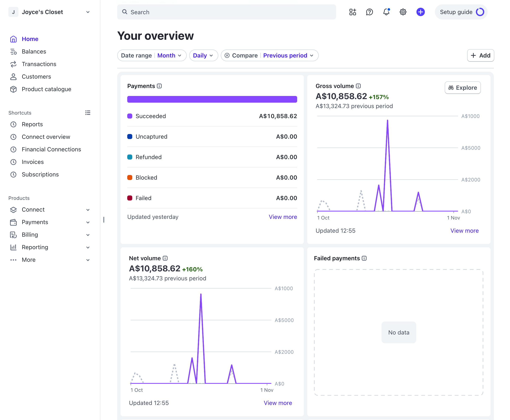Expand the Joyce's Closet account switcher

tap(88, 12)
